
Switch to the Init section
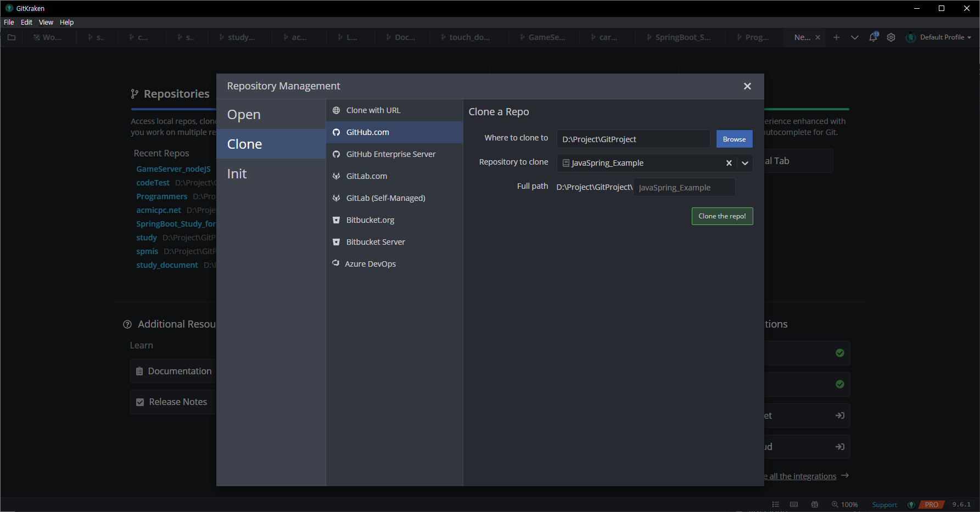point(271,173)
